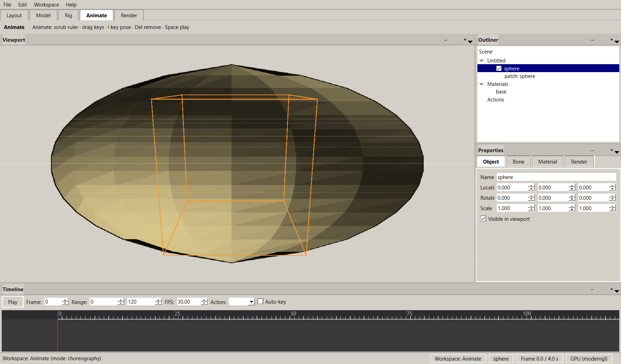Collapse the Untitled tree node
The height and width of the screenshot is (364, 621).
pyautogui.click(x=482, y=60)
